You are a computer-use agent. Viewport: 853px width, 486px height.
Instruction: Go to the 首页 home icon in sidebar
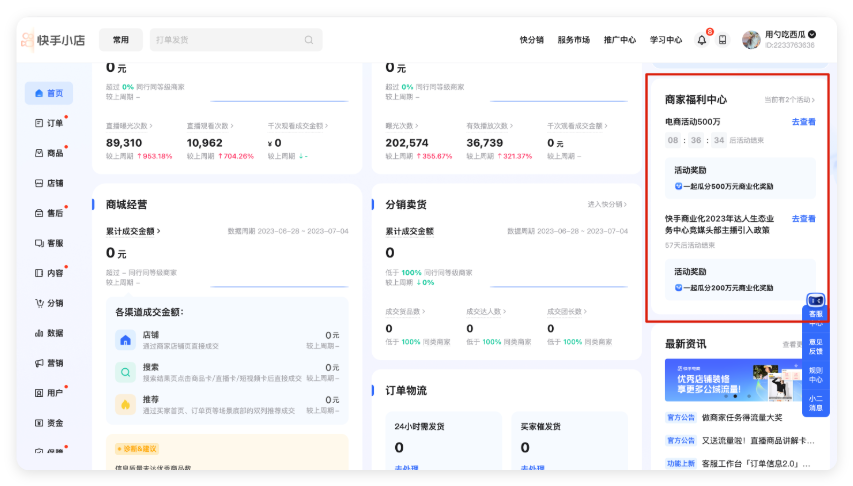click(39, 94)
